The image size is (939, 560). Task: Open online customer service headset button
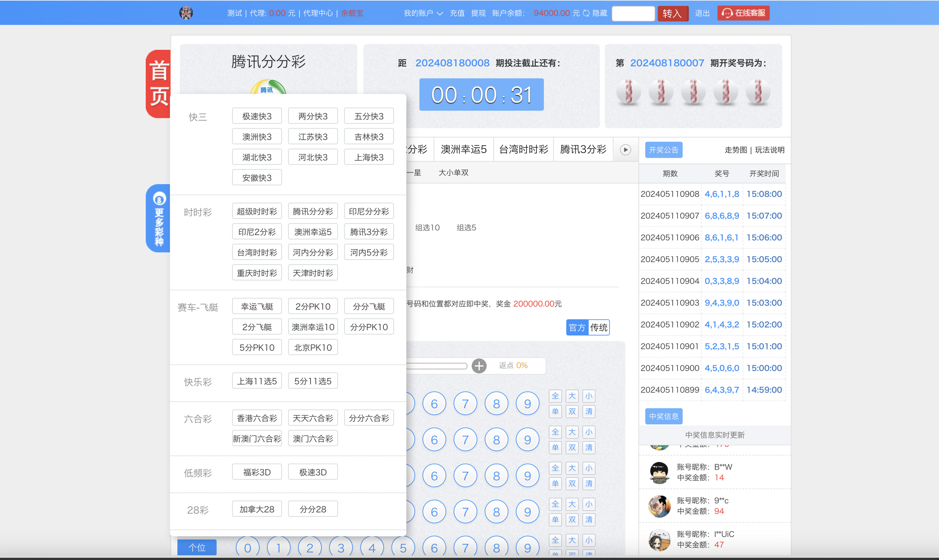click(x=743, y=13)
